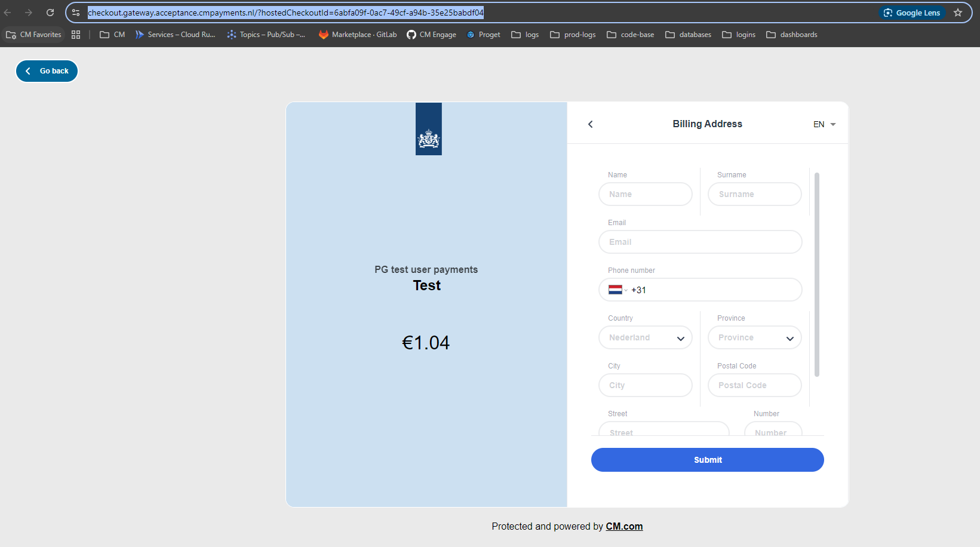Image resolution: width=980 pixels, height=547 pixels.
Task: Open the CM Engage GitHub bookmark
Action: click(x=431, y=35)
